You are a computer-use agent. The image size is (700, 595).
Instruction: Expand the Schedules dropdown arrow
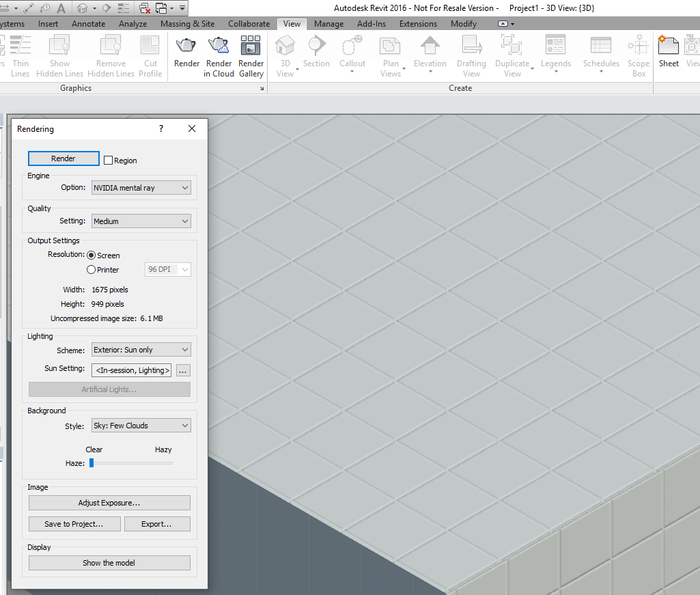click(x=601, y=72)
